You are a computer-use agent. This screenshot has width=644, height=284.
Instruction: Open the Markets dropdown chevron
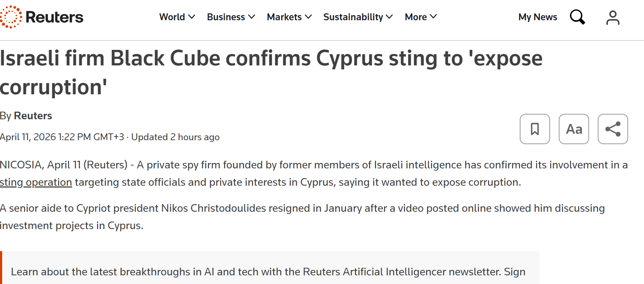pyautogui.click(x=308, y=17)
